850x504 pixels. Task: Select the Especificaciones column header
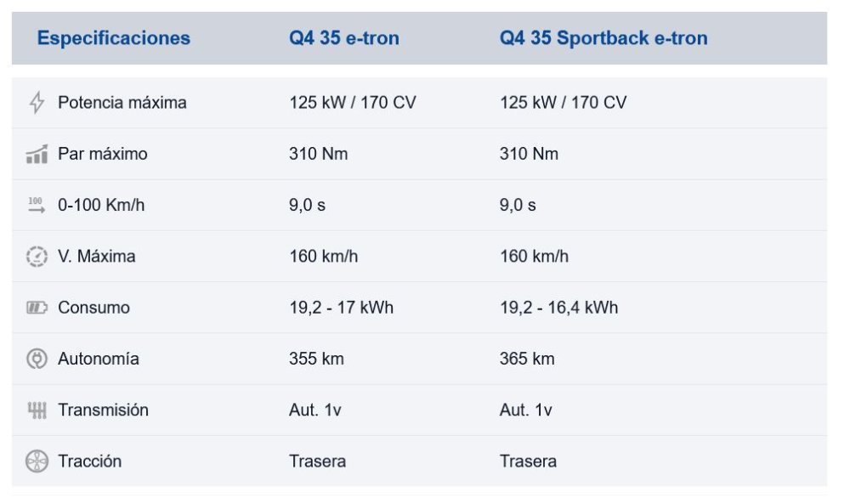114,38
